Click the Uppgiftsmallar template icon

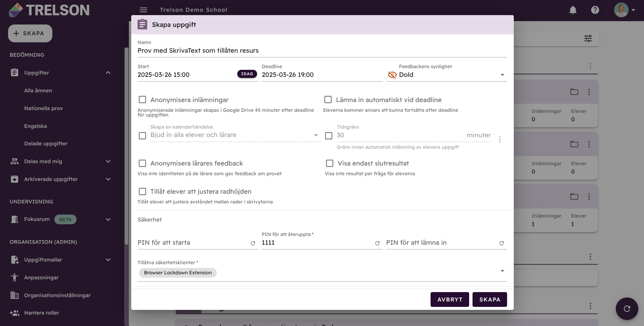coord(14,260)
